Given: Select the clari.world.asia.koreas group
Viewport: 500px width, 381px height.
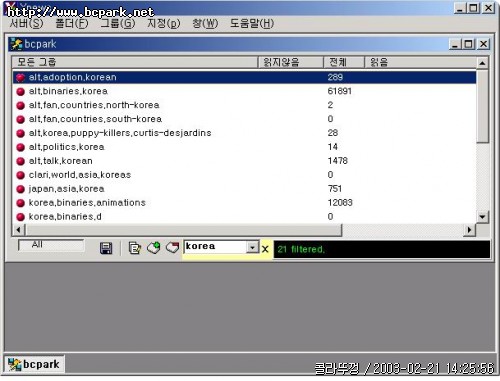Looking at the screenshot, I should click(80, 175).
